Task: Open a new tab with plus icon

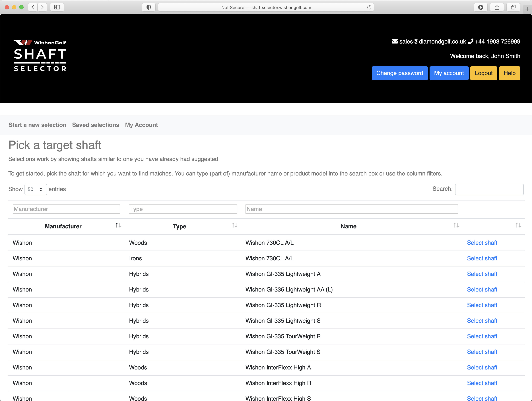Action: click(527, 9)
